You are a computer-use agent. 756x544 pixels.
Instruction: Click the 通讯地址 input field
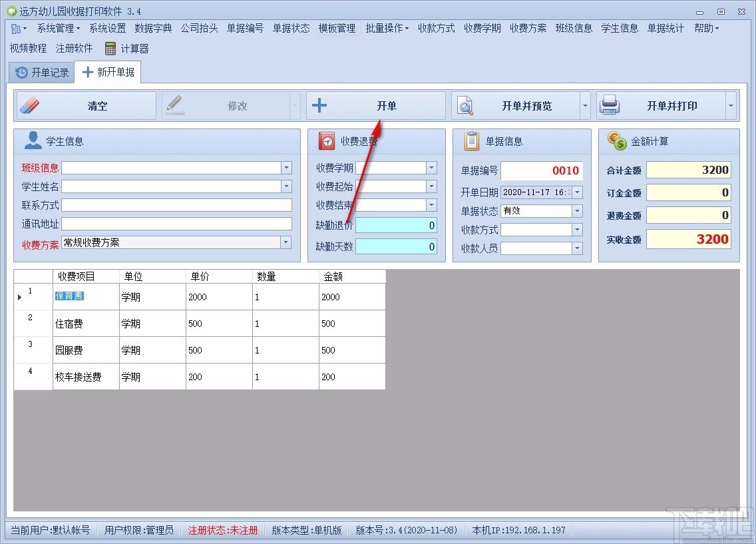pos(176,224)
